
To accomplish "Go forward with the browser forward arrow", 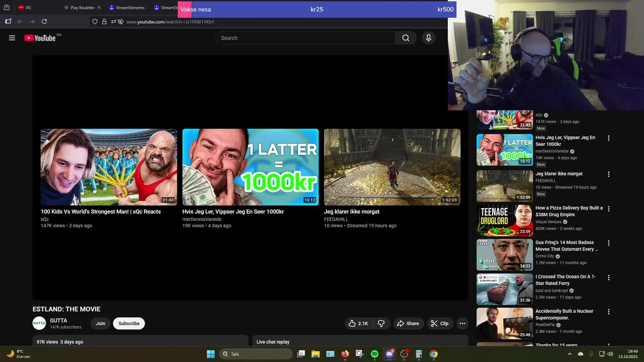I will click(x=32, y=22).
